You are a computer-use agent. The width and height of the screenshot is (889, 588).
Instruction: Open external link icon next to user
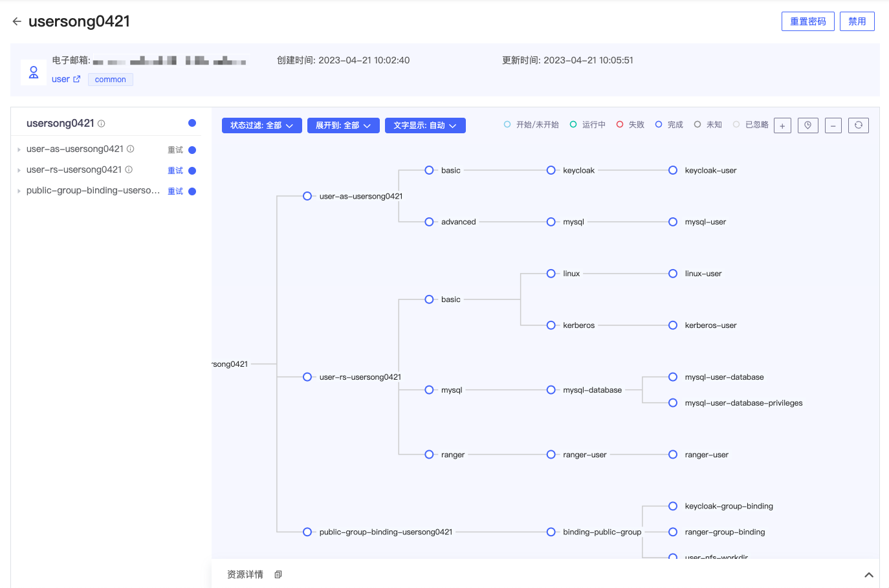(77, 79)
